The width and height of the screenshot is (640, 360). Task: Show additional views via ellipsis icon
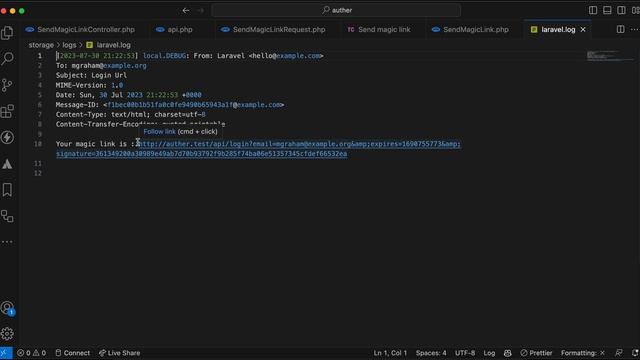pyautogui.click(x=7, y=242)
